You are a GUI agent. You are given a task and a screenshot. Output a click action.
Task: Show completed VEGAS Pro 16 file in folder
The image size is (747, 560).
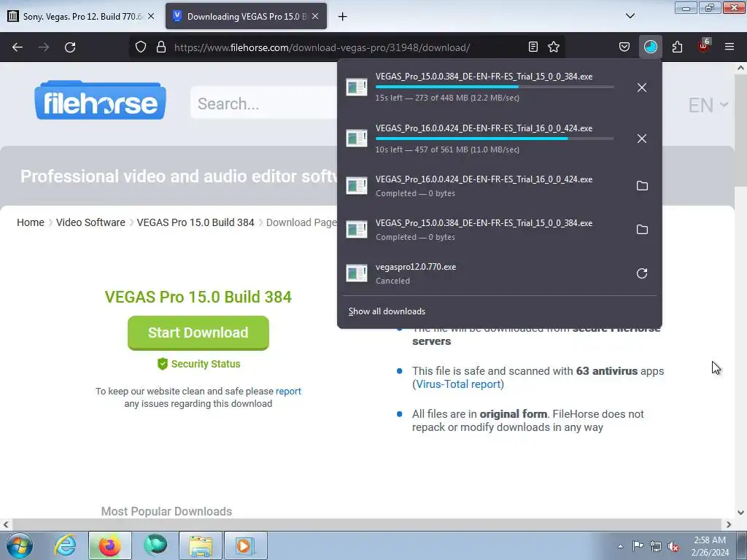(x=642, y=186)
